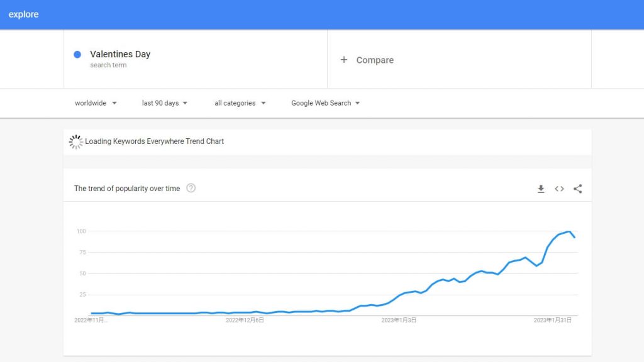
Task: Share the popularity trend chart
Action: point(578,189)
